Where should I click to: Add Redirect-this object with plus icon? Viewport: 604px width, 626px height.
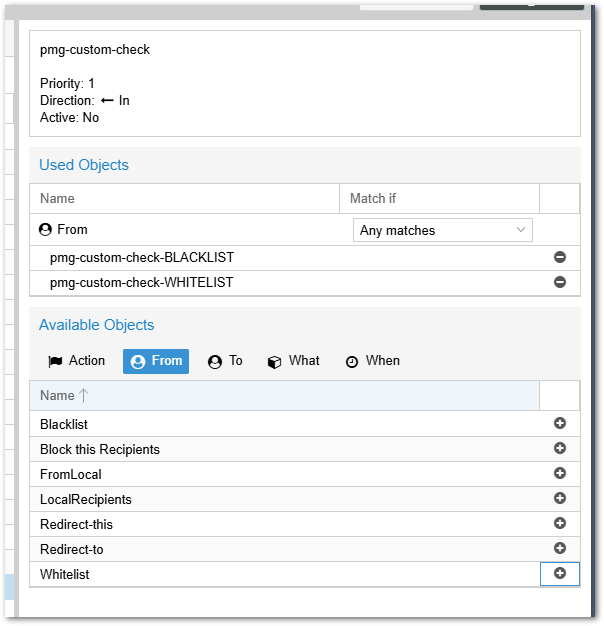[x=560, y=524]
